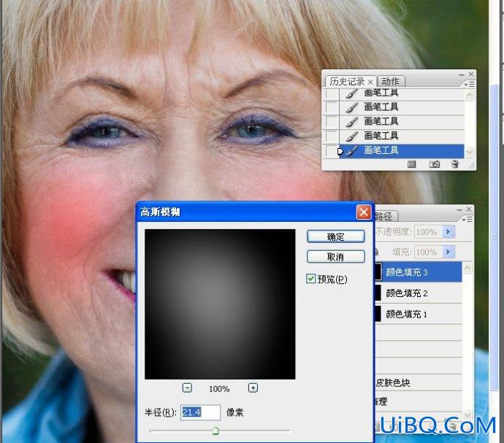Open the History panel flyout menu
This screenshot has width=504, height=443.
point(469,85)
